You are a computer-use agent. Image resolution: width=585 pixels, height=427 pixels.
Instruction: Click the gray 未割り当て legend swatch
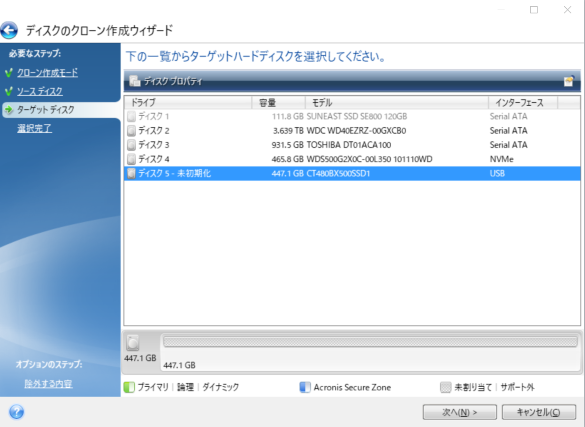pyautogui.click(x=445, y=387)
